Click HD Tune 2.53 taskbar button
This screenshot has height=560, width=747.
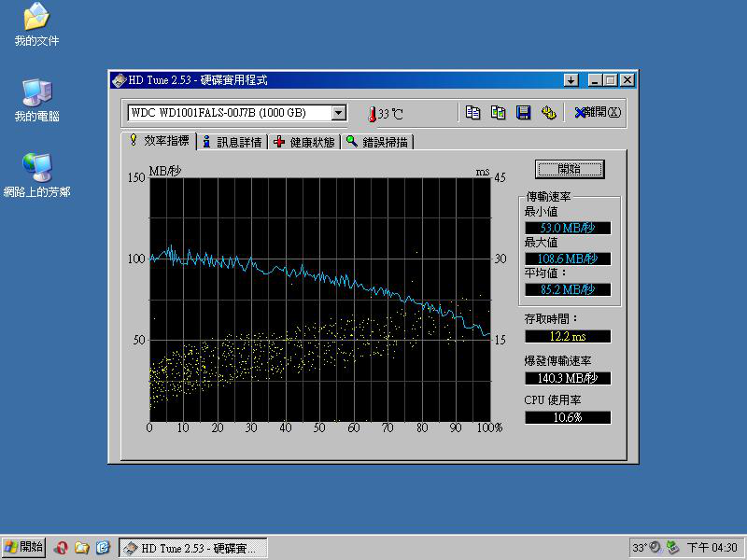tap(193, 548)
